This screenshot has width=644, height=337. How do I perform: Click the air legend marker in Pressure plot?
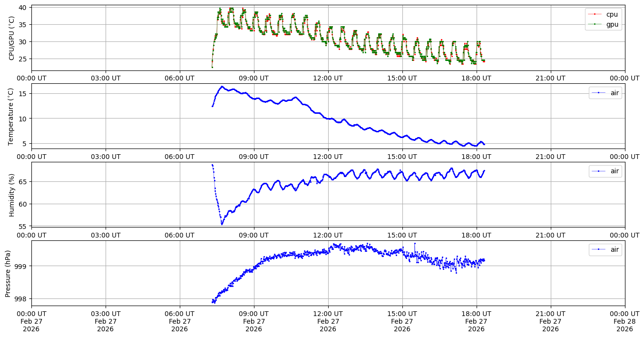pos(598,249)
